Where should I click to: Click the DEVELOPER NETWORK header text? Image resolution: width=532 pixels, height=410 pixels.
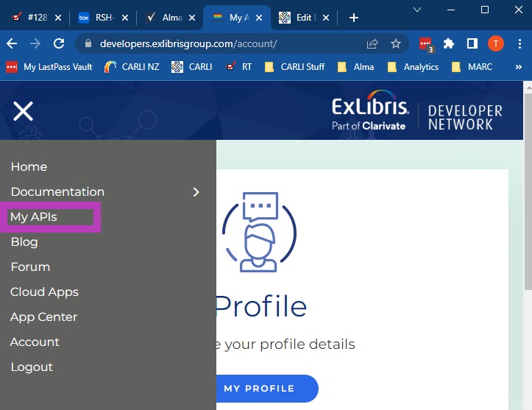465,118
